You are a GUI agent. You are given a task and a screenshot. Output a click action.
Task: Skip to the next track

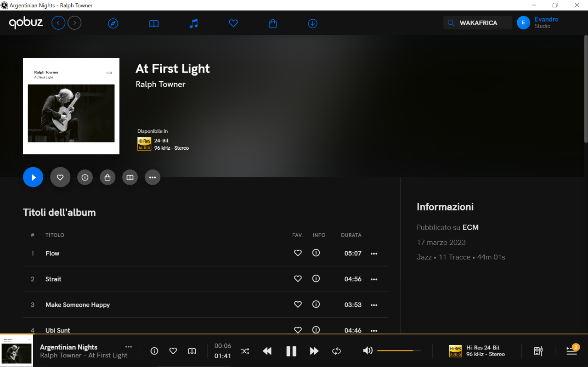tap(314, 351)
